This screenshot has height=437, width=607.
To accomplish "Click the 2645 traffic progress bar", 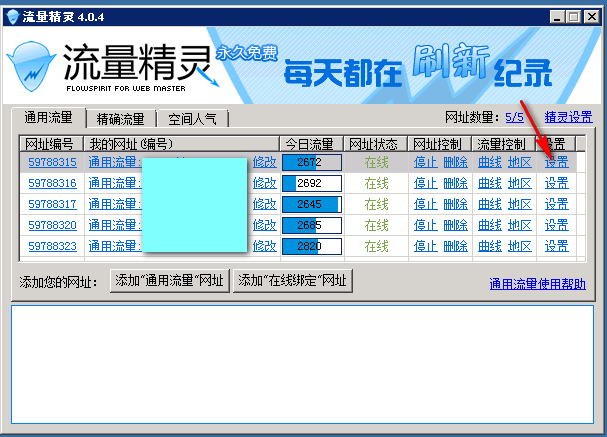I will 312,204.
